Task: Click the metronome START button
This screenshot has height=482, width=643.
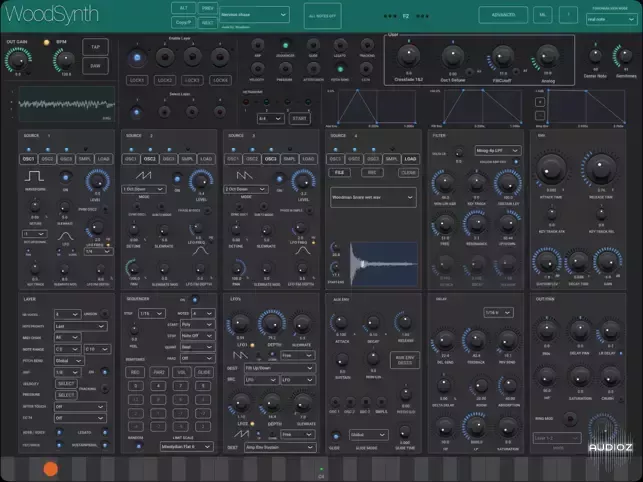Action: (x=299, y=119)
